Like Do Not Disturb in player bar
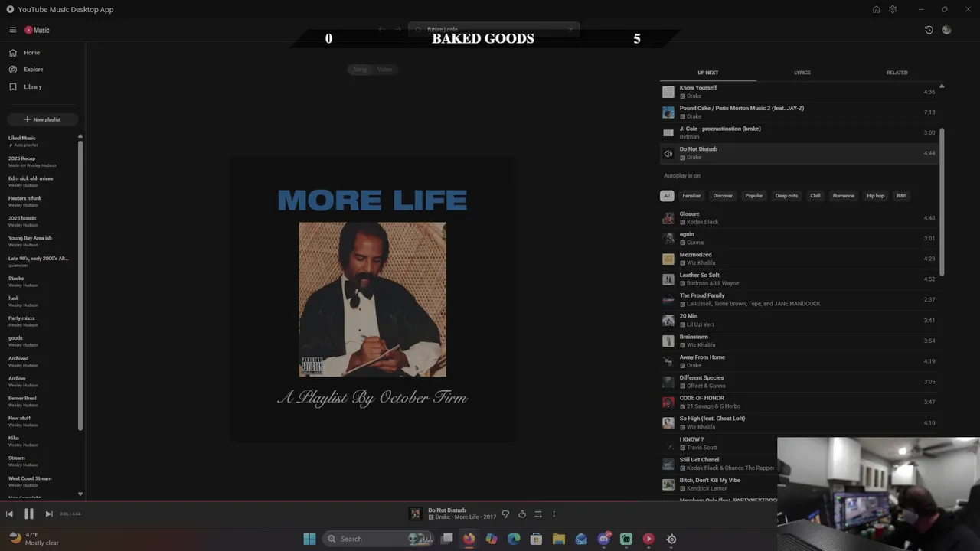The width and height of the screenshot is (980, 551). click(522, 514)
